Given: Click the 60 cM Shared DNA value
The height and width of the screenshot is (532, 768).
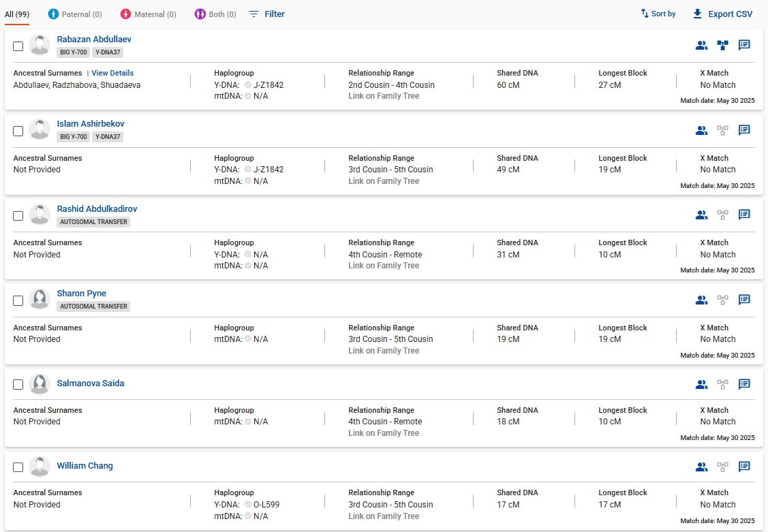Looking at the screenshot, I should [508, 84].
